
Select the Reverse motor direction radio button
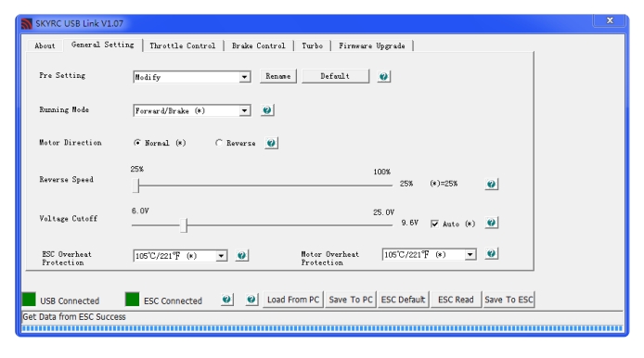pos(219,143)
